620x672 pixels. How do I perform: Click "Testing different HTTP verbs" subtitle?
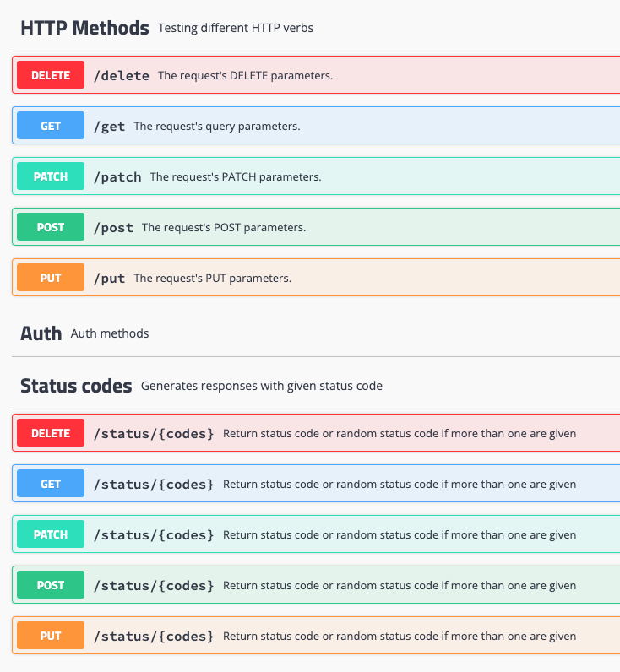(x=236, y=28)
